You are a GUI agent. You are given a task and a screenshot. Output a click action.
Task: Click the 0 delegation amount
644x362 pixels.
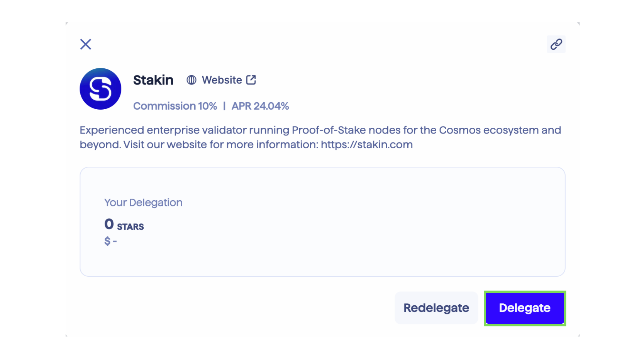(x=109, y=224)
